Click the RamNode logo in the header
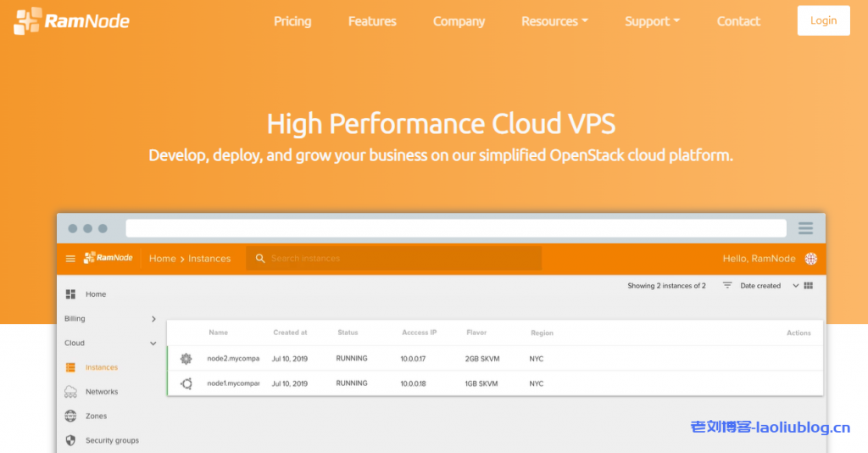Screen dimensions: 868x453 72,21
